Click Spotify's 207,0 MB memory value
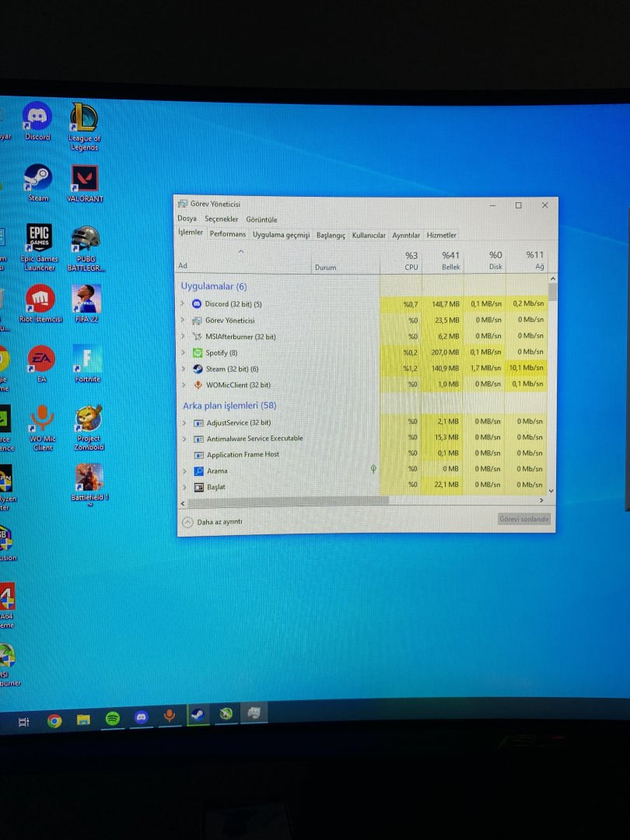The height and width of the screenshot is (840, 630). point(443,352)
